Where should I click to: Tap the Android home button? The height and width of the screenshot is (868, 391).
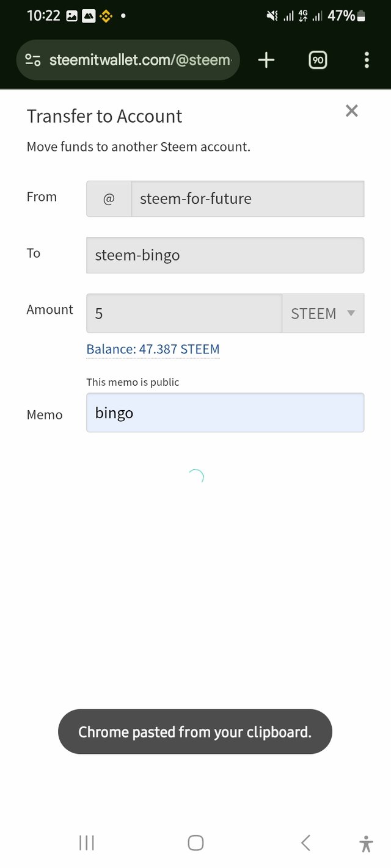(195, 843)
